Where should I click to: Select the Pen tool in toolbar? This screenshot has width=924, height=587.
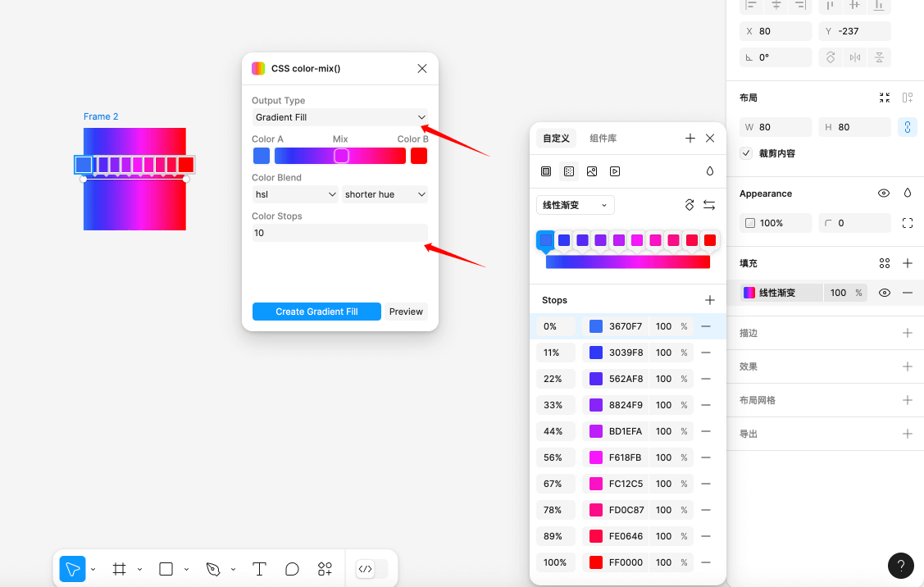point(213,568)
